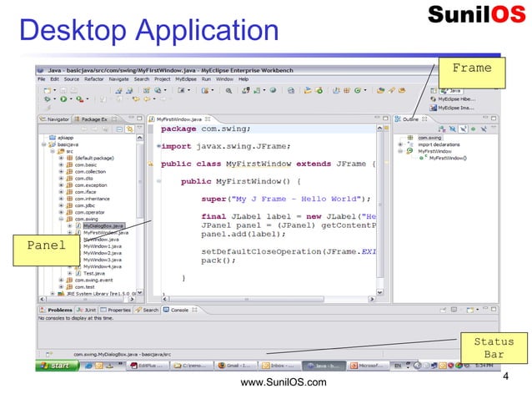
Task: Open the File menu
Action: [42, 79]
